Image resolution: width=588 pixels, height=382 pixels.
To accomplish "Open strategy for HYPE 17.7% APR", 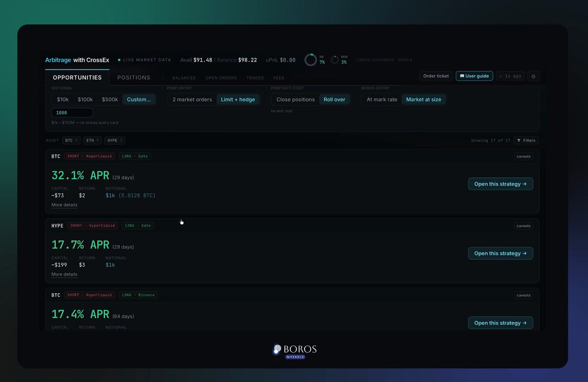I will 500,253.
